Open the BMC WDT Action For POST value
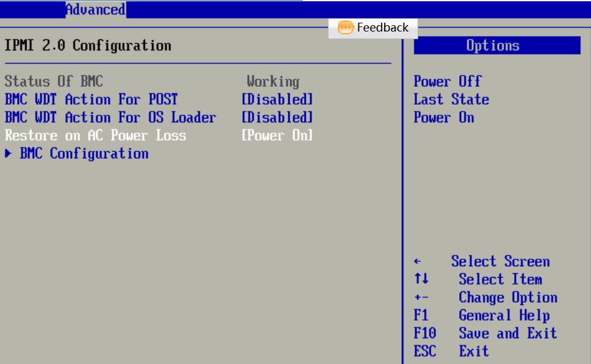591x364 pixels. 277,100
